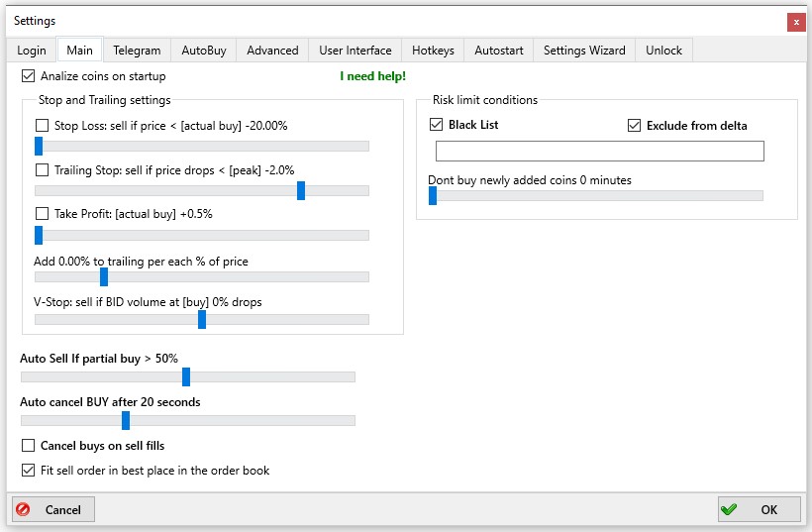Confirm settings with the OK button
Viewport: 812px width, 532px height.
(x=759, y=509)
